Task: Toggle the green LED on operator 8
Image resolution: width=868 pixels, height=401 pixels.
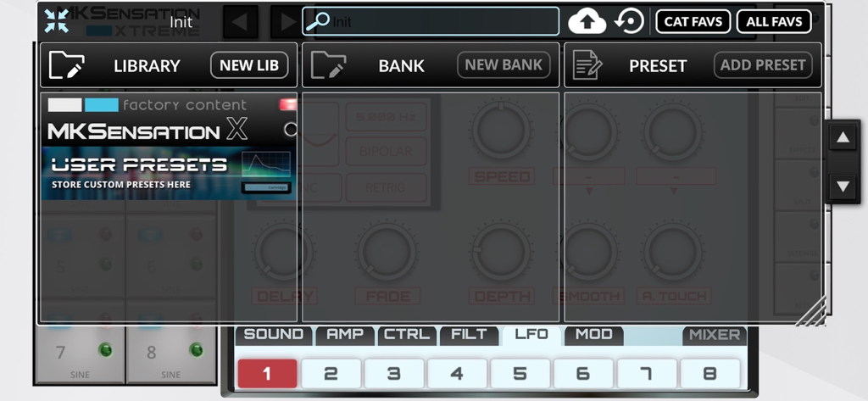Action: pyautogui.click(x=196, y=349)
